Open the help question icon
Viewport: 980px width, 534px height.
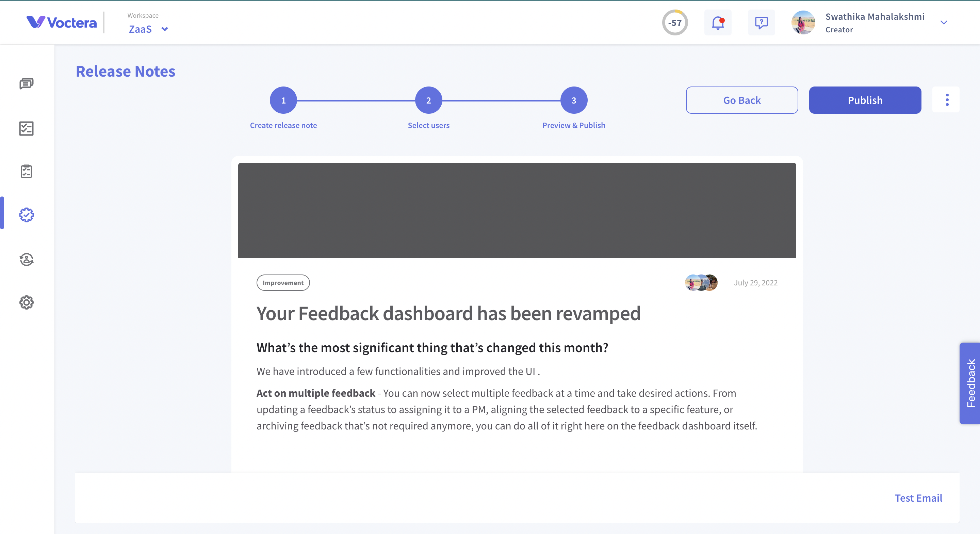coord(761,23)
